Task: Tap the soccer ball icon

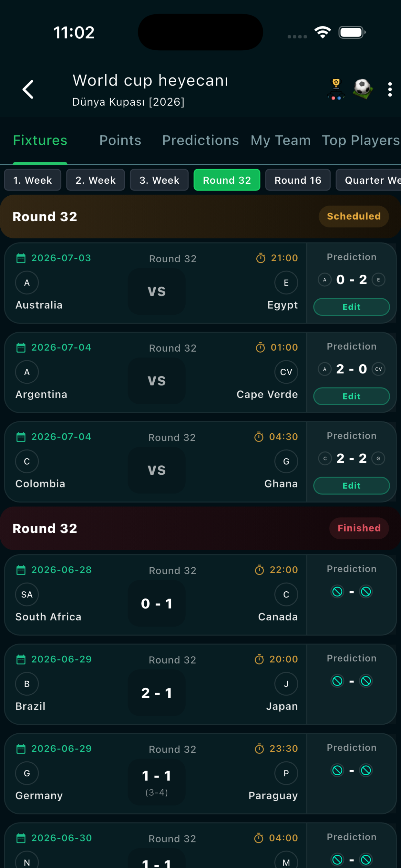Action: pos(363,88)
